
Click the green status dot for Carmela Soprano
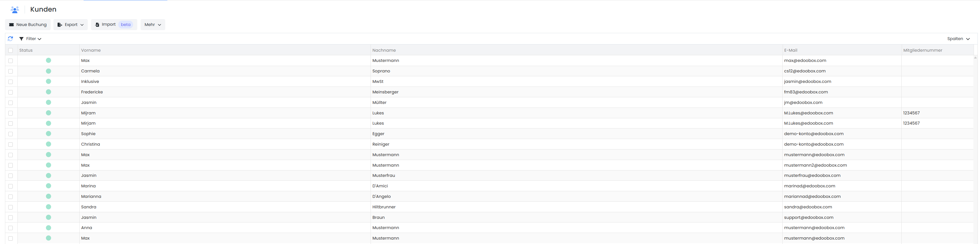pyautogui.click(x=48, y=71)
